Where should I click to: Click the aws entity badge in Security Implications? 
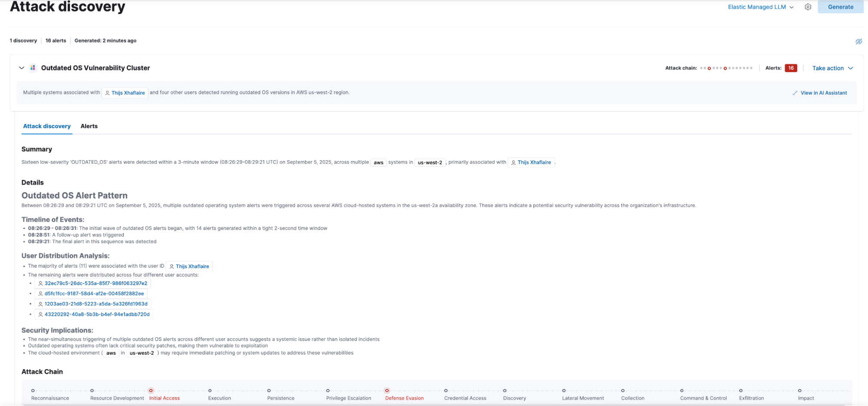point(111,353)
